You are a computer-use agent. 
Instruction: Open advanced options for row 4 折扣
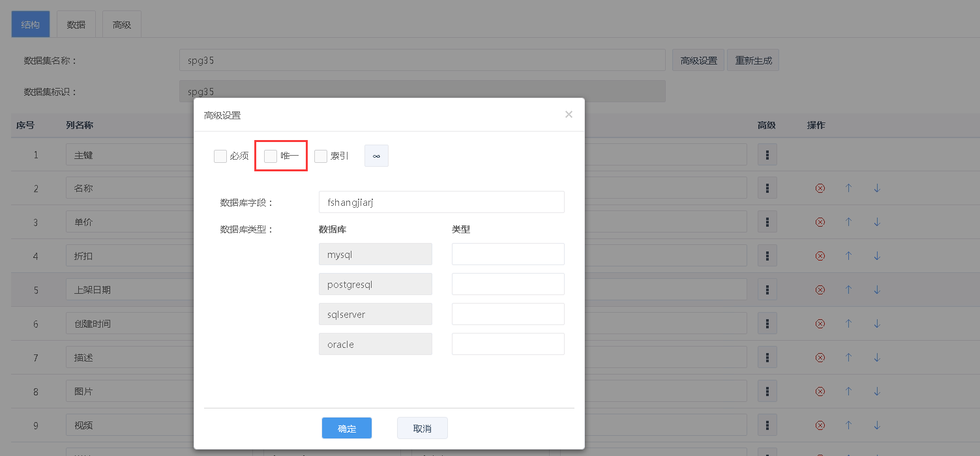point(767,256)
